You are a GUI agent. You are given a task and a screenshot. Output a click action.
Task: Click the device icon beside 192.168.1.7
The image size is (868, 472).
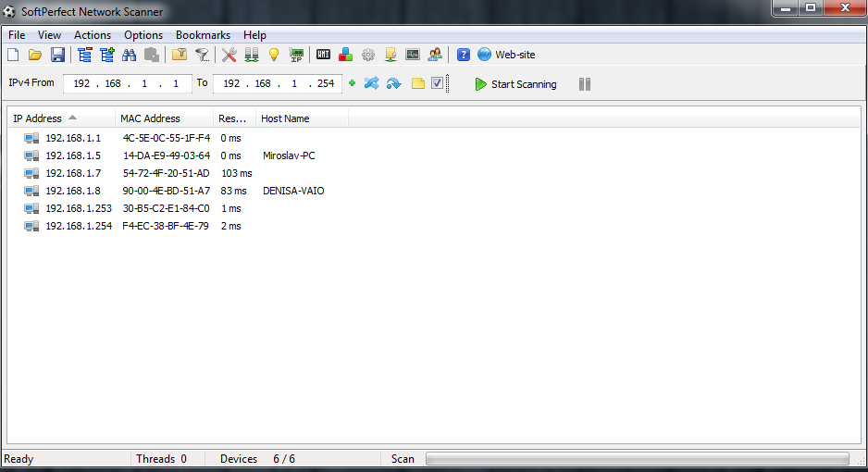(31, 173)
